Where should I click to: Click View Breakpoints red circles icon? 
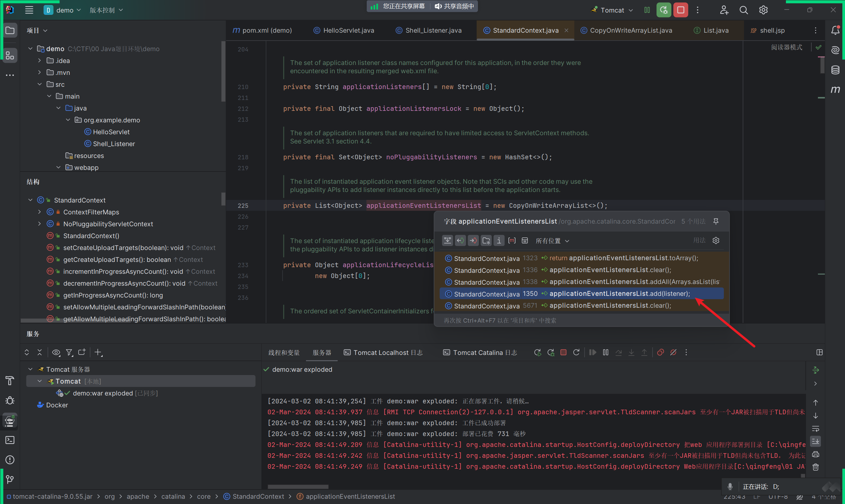coord(660,353)
